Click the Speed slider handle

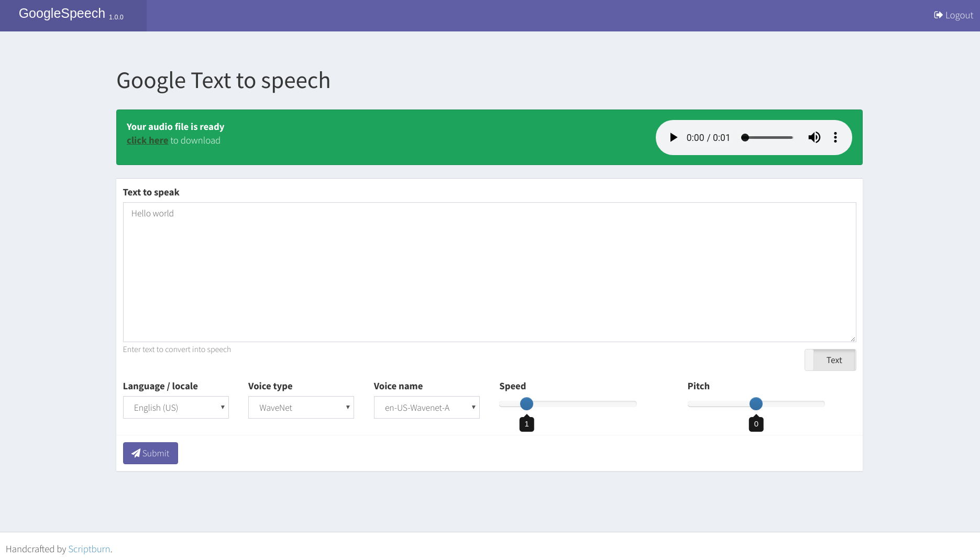(526, 403)
